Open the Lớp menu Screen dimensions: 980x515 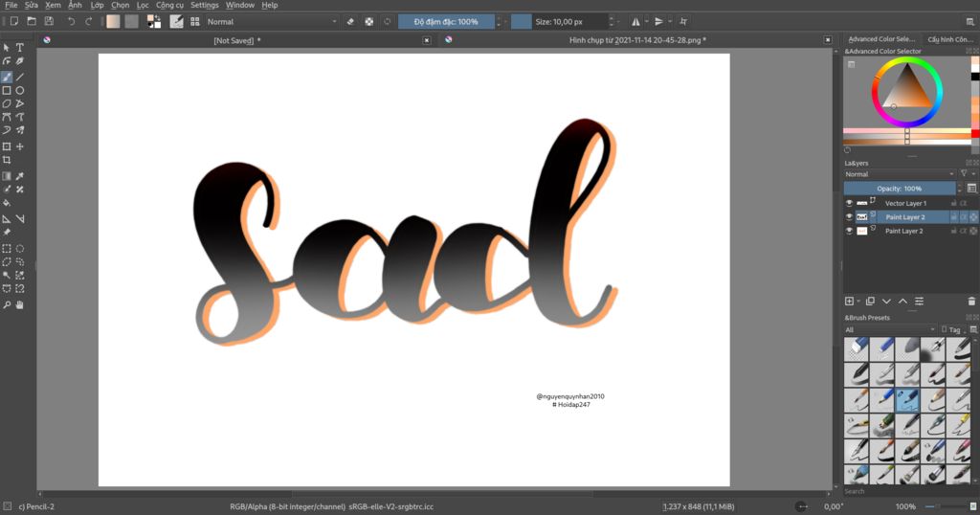pyautogui.click(x=97, y=5)
